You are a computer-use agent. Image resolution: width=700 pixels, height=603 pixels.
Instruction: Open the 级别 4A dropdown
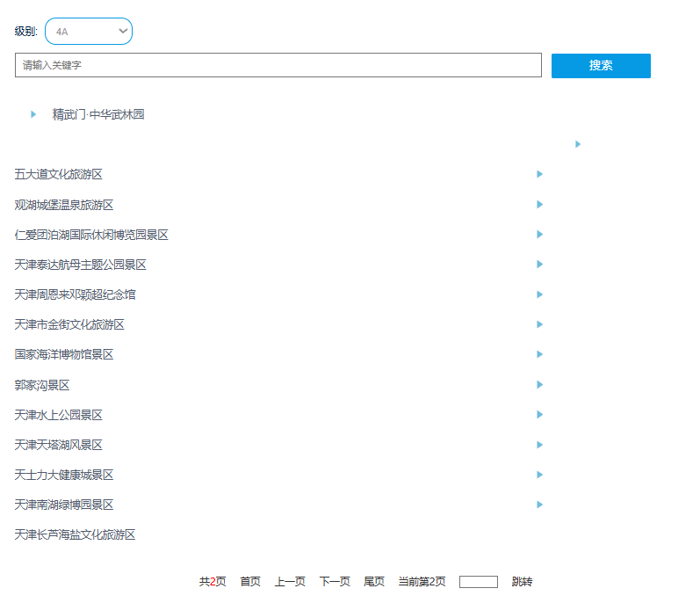tap(89, 32)
